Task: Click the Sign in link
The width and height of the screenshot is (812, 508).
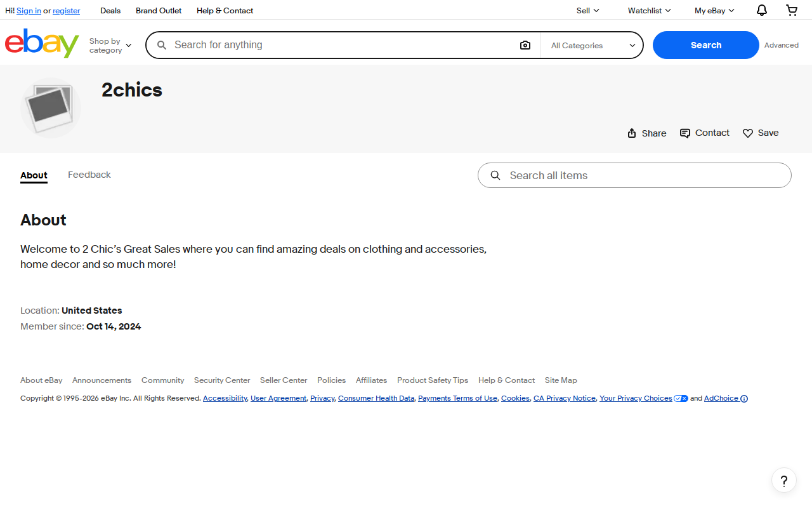Action: [29, 11]
